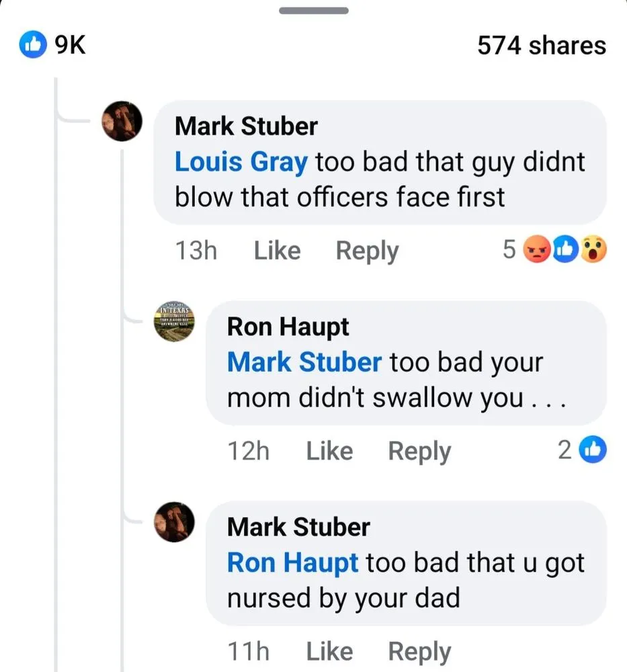
Task: Like Mark Stuber's 11h reply
Action: tap(329, 651)
